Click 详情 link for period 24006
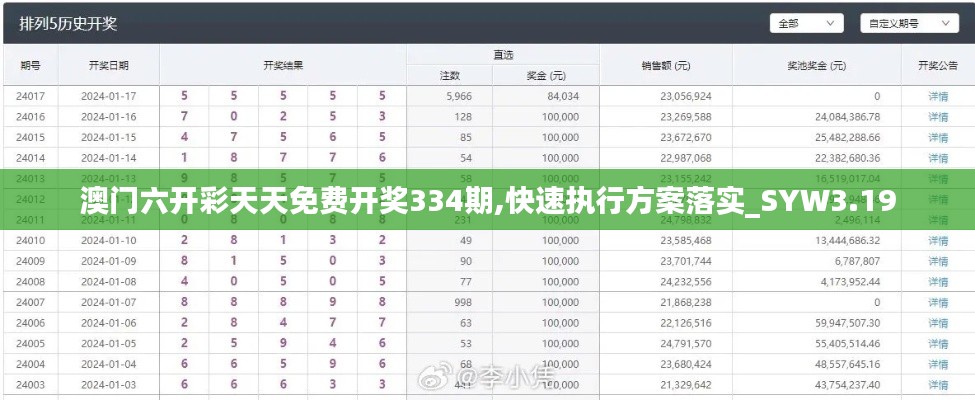The image size is (975, 400). click(938, 323)
